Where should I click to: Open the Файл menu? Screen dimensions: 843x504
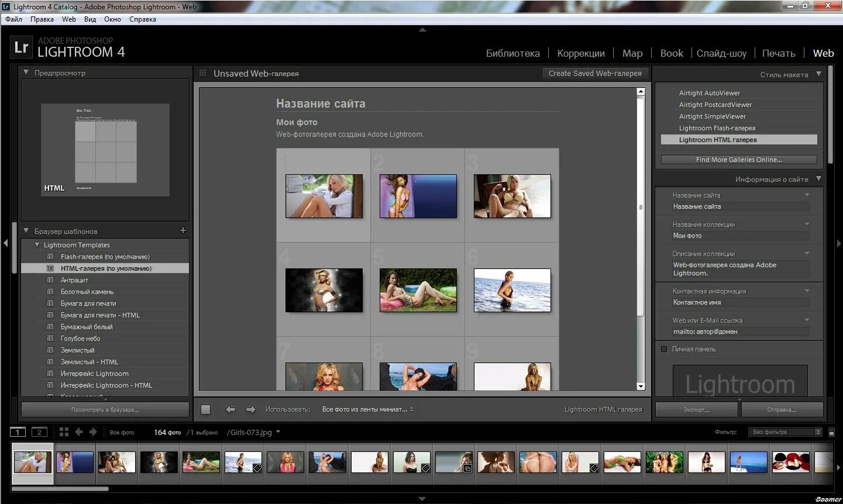pos(13,19)
